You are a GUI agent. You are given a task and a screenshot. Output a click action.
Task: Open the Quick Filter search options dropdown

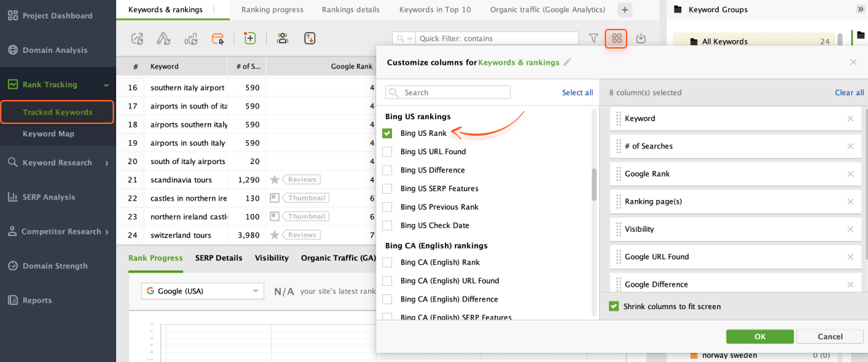[x=403, y=39]
